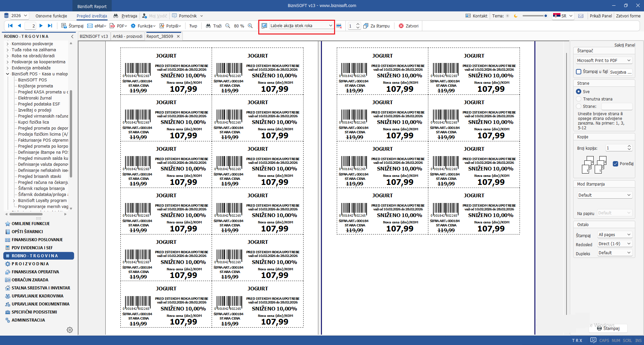This screenshot has height=345, width=644.
Task: Click the red Zatvori close icon
Action: pos(401,26)
